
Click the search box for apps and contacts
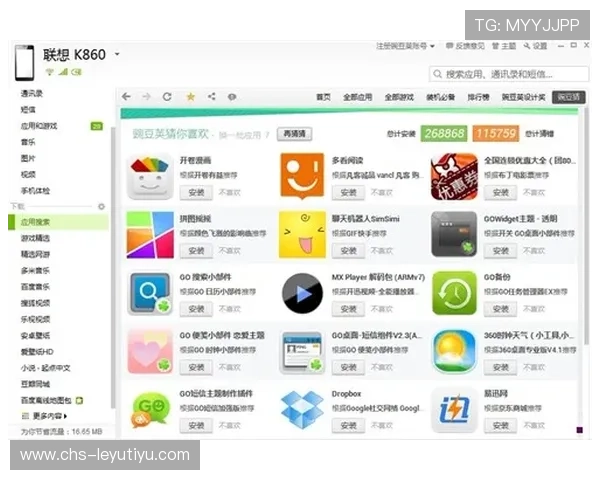click(509, 74)
